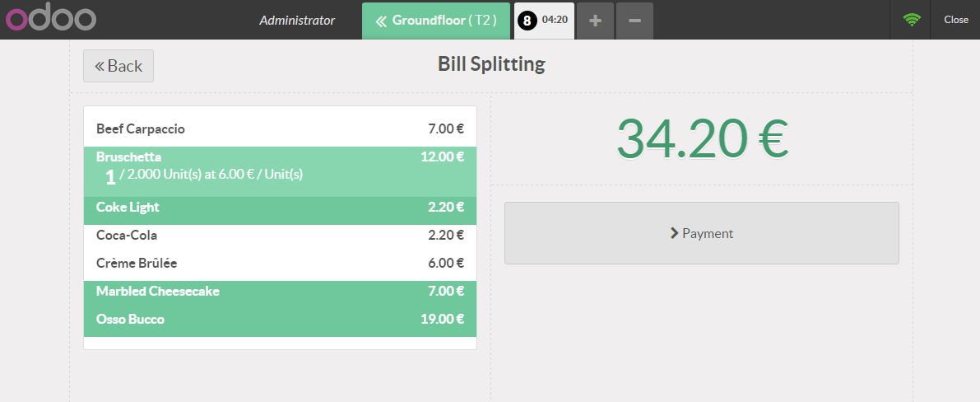Close the point of sale session
This screenshot has height=402, width=980.
[955, 20]
